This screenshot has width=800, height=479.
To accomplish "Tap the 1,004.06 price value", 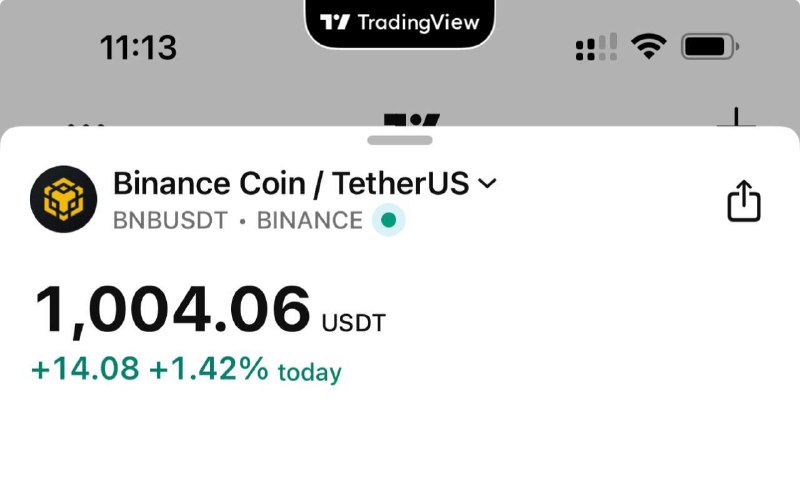I will coord(172,310).
